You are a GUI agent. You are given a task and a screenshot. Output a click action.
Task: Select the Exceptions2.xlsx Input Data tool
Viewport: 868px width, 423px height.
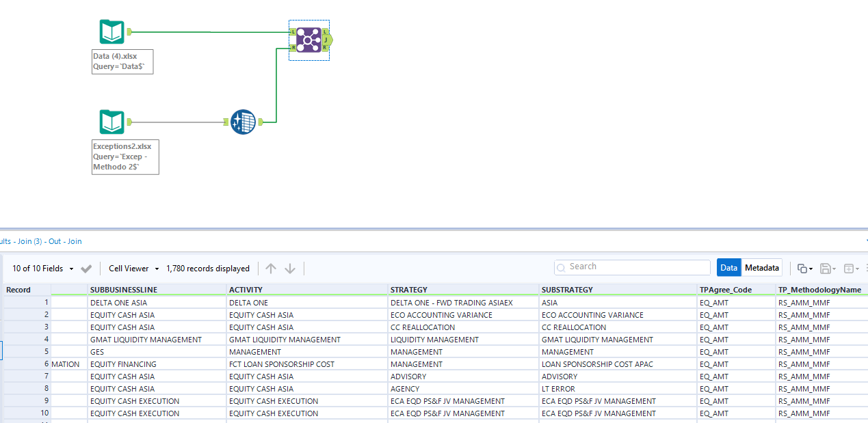pyautogui.click(x=111, y=122)
